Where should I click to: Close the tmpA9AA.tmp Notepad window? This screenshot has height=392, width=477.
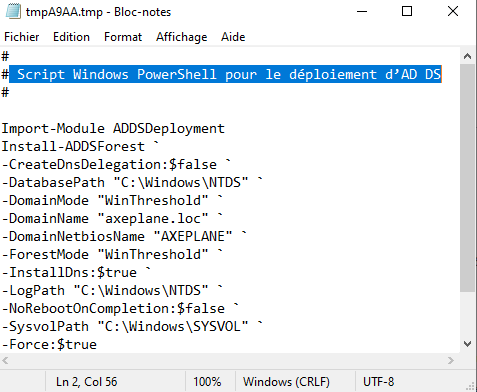(453, 12)
